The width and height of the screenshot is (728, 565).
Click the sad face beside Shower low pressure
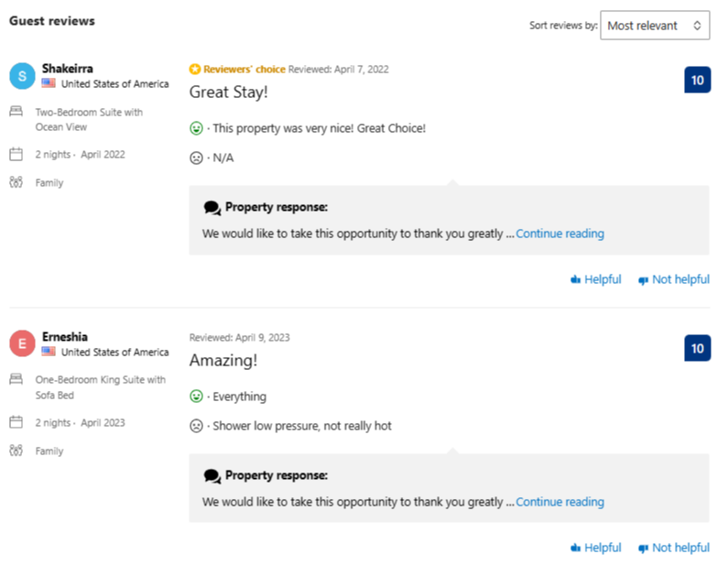point(196,426)
